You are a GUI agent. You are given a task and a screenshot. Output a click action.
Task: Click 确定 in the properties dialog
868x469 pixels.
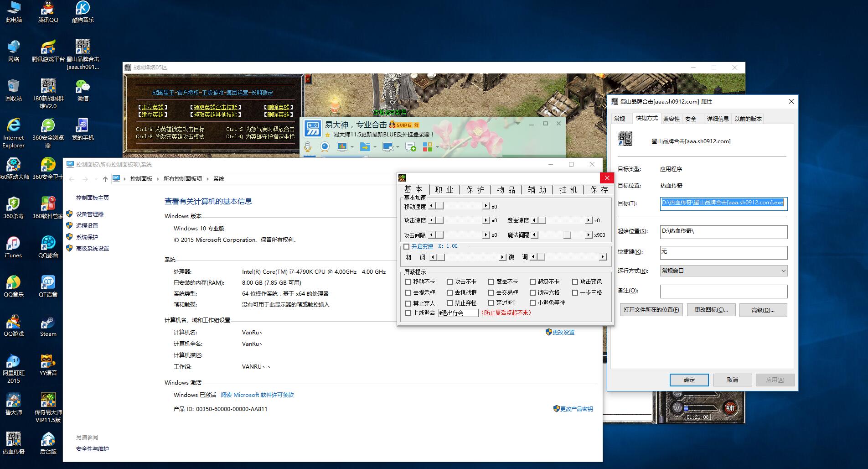689,380
